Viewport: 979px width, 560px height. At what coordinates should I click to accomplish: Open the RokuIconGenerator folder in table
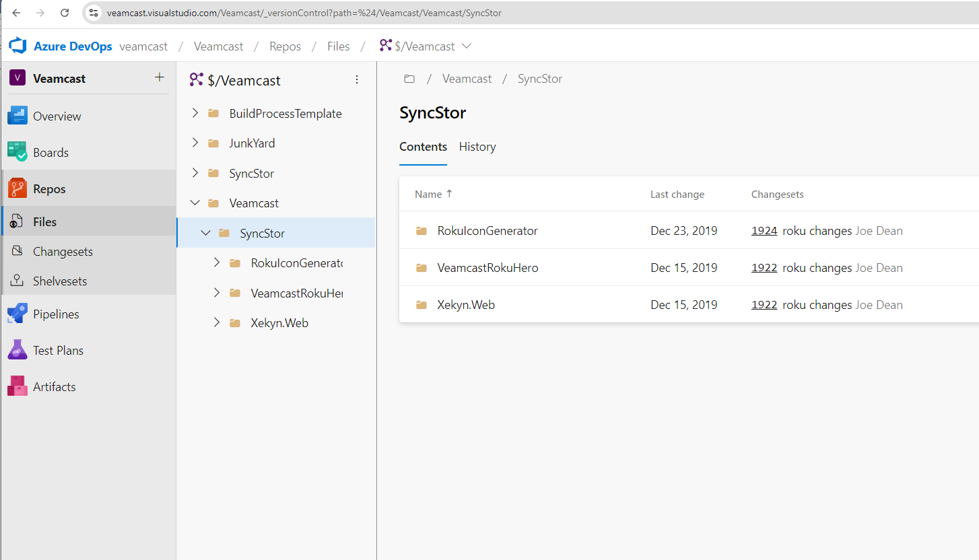pyautogui.click(x=487, y=231)
